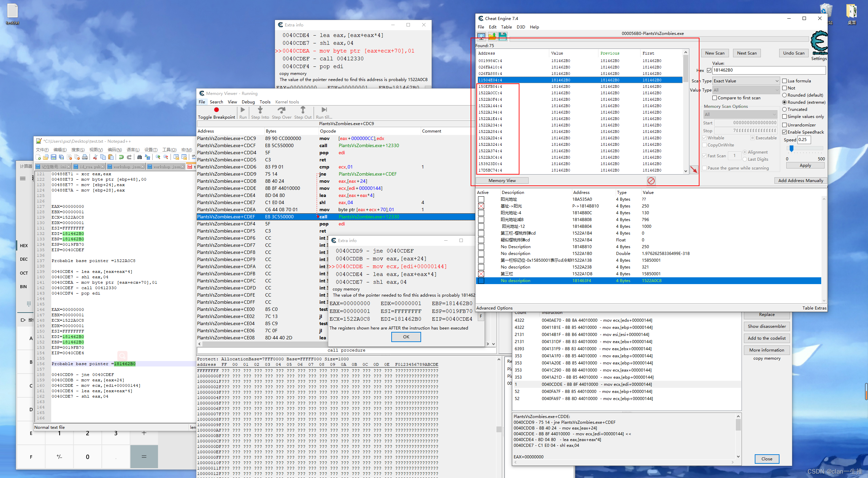
Task: Click the Undo green arrow in Notepad++
Action: pos(121,157)
